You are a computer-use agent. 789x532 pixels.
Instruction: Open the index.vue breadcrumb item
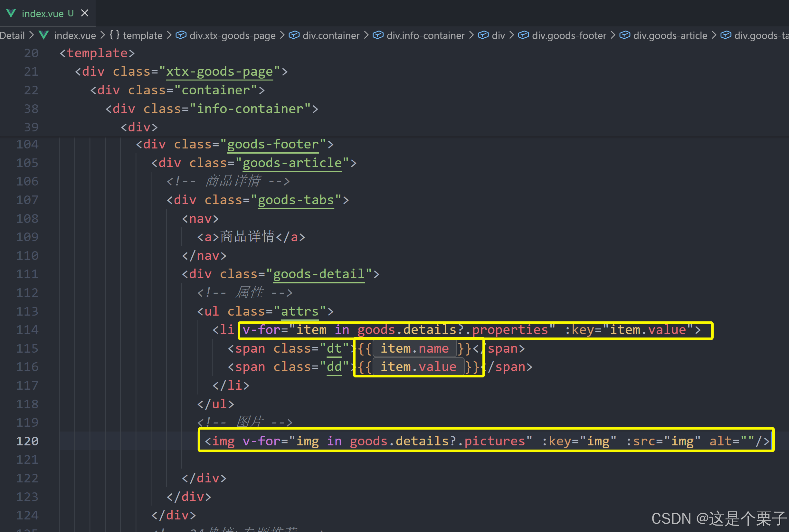click(75, 35)
